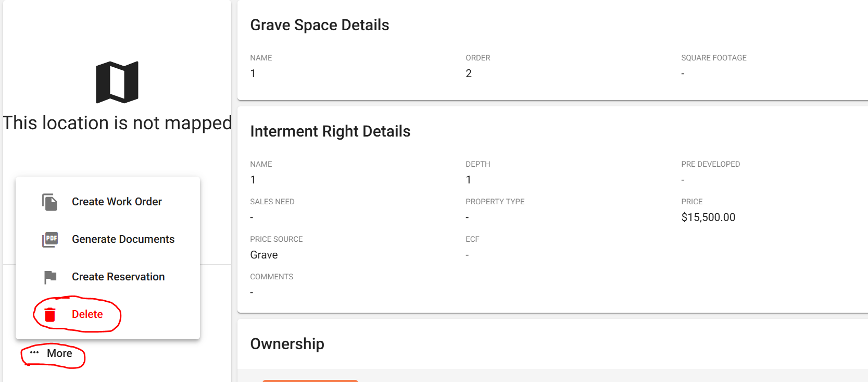The height and width of the screenshot is (382, 868).
Task: Click the orange button under Ownership
Action: tap(310, 380)
